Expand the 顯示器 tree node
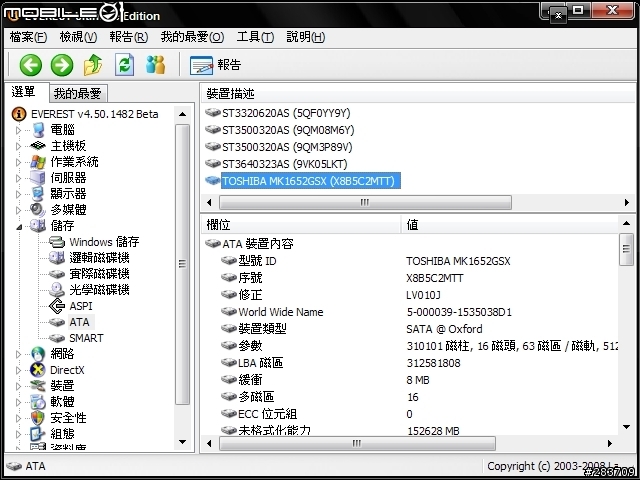Image resolution: width=640 pixels, height=480 pixels. pyautogui.click(x=18, y=194)
